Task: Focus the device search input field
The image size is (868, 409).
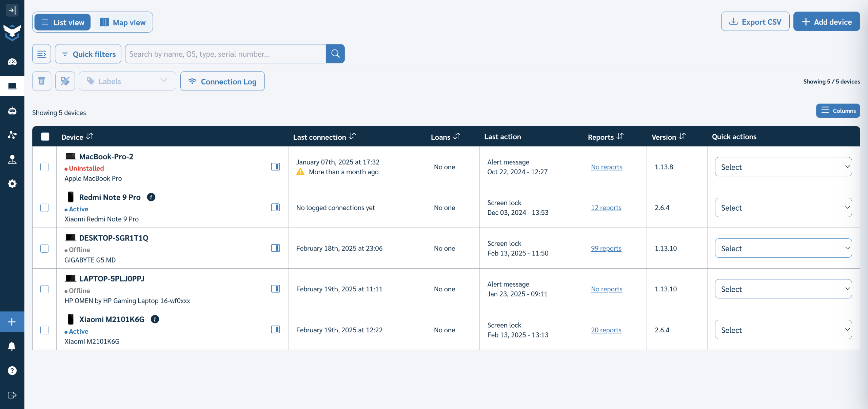Action: 225,54
